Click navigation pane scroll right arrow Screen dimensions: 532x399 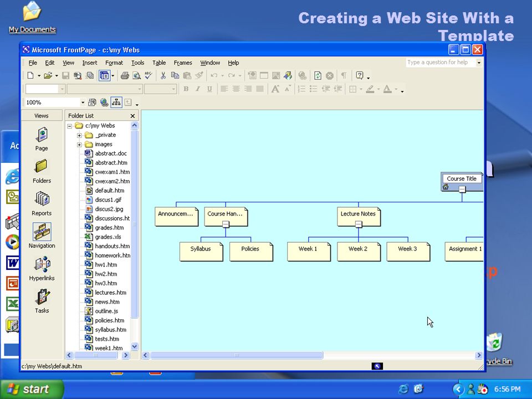pyautogui.click(x=479, y=355)
